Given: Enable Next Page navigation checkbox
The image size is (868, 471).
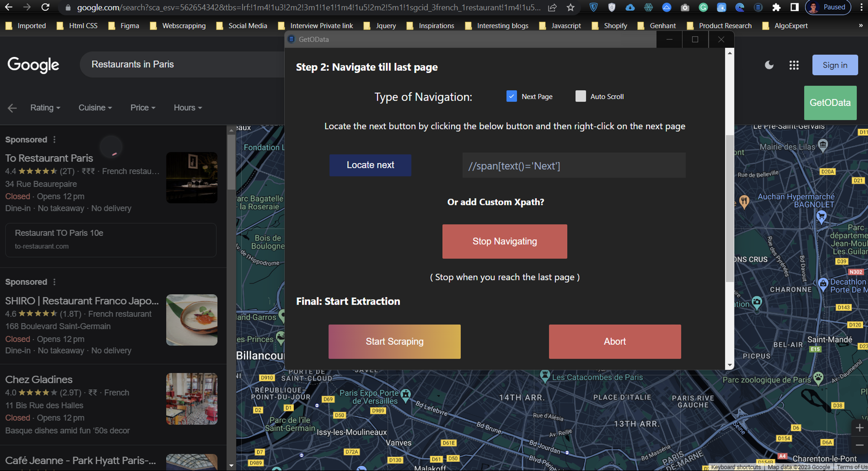Looking at the screenshot, I should click(512, 96).
